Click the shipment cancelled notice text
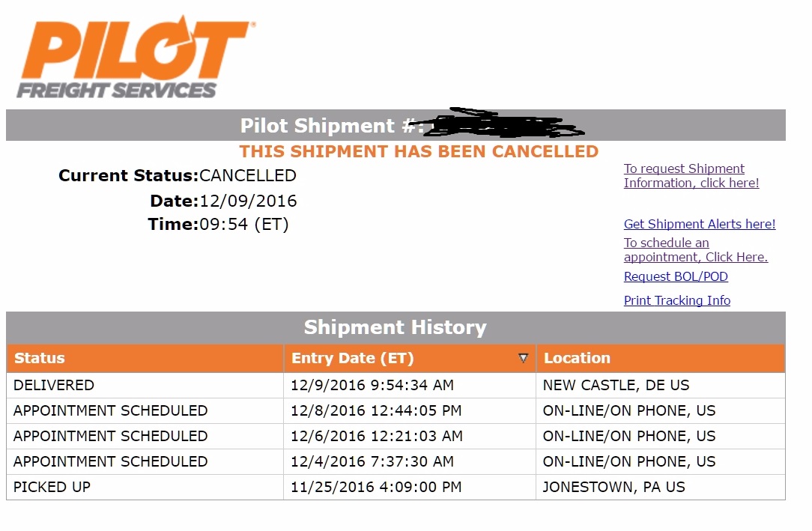Viewport: 812px width, 531px height. tap(419, 151)
